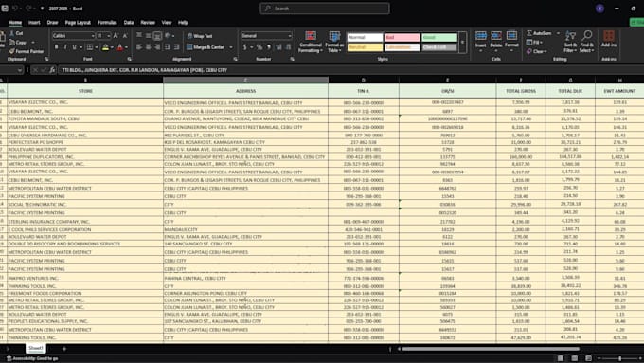
Task: Expand the Merge & Center arrow
Action: coord(231,47)
